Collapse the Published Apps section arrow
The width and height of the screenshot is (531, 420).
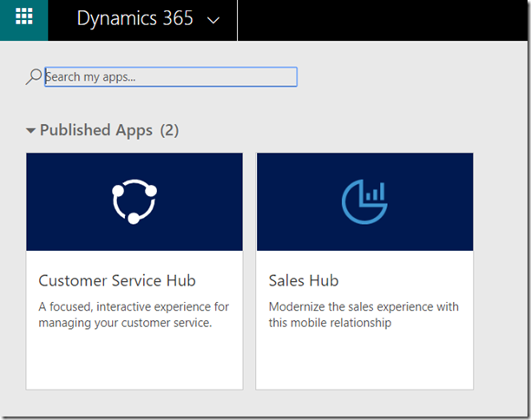[31, 130]
